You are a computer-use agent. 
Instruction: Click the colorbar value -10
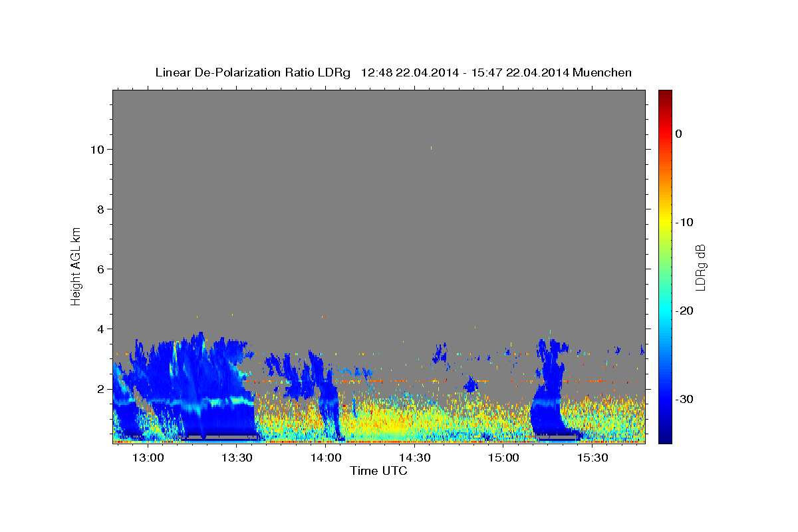[685, 222]
